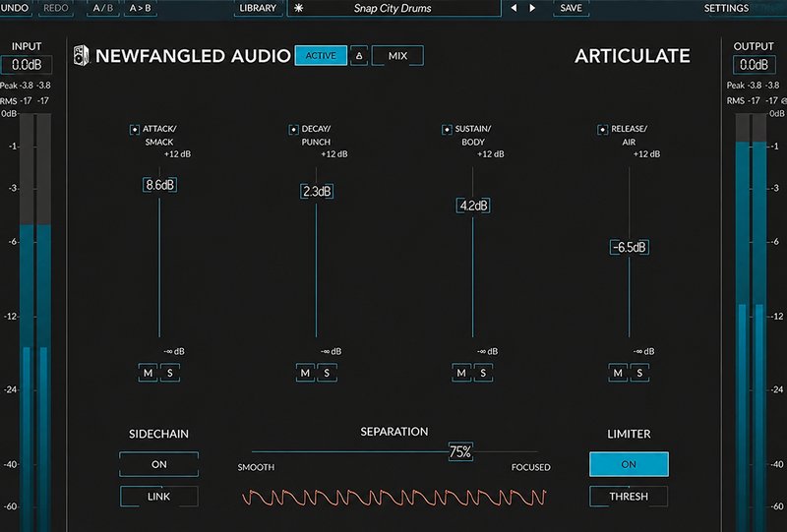The image size is (787, 532).
Task: Toggle the Sustain/Body enable checkbox
Action: 447,130
